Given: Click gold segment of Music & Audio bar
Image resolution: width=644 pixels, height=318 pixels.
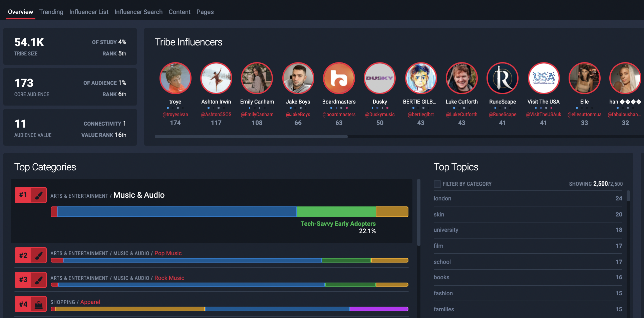Looking at the screenshot, I should coord(392,212).
